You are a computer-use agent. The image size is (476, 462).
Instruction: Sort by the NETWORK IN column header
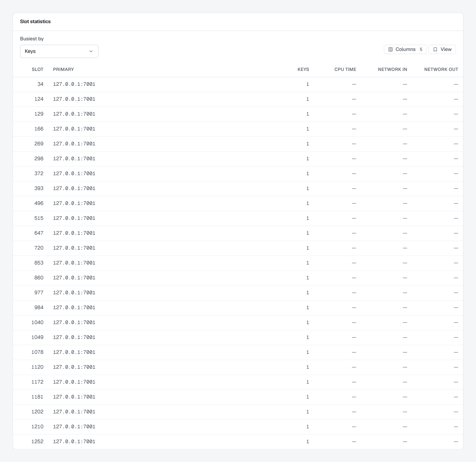[x=392, y=69]
